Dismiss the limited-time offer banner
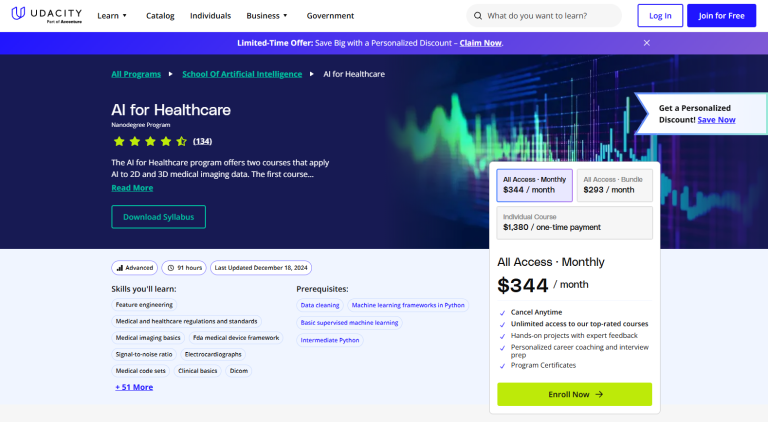The image size is (768, 422). point(647,43)
